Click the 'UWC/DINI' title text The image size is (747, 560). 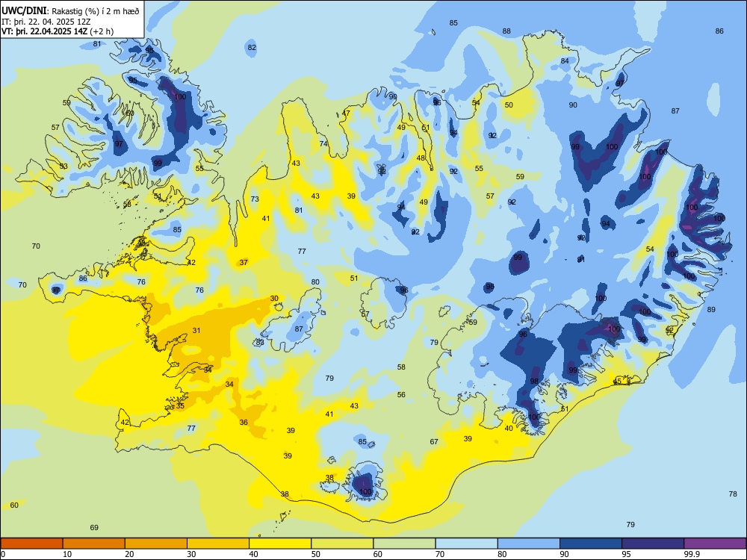[x=25, y=11]
